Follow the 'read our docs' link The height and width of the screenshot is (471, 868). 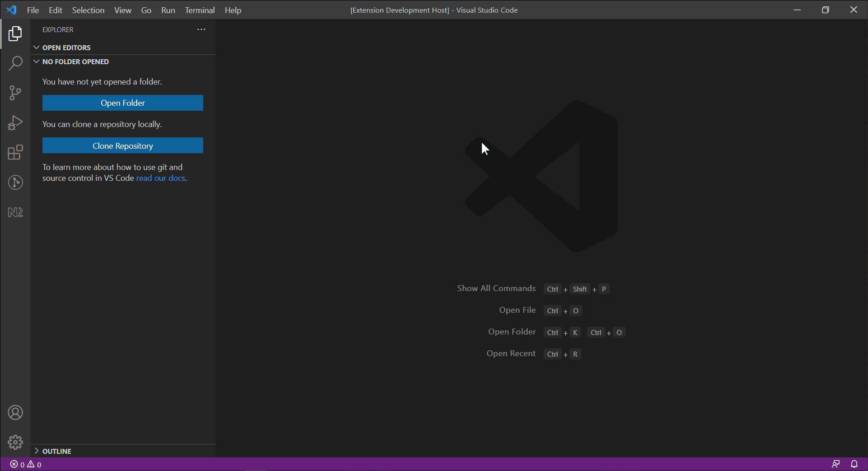(x=161, y=178)
